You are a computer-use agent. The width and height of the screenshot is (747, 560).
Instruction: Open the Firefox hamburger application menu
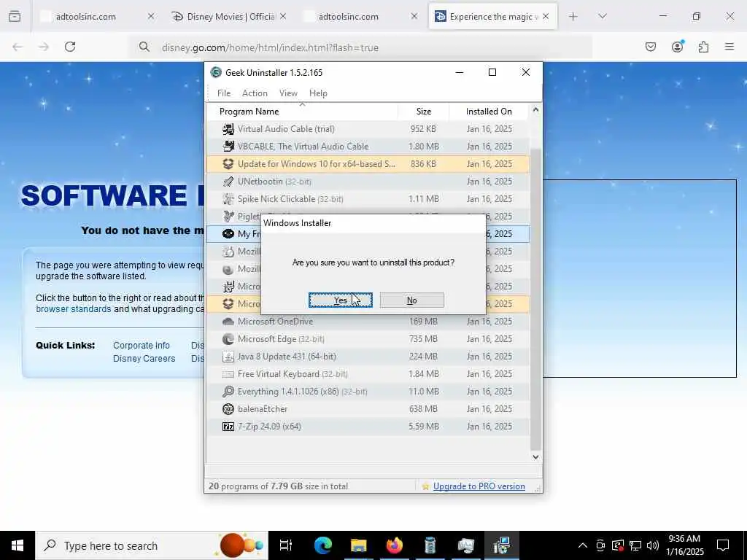click(729, 47)
